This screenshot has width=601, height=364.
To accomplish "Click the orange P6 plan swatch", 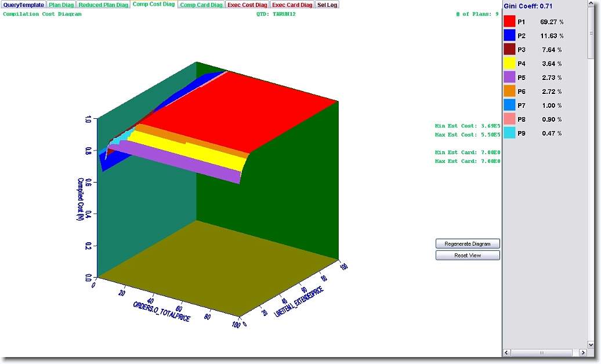I will click(509, 91).
